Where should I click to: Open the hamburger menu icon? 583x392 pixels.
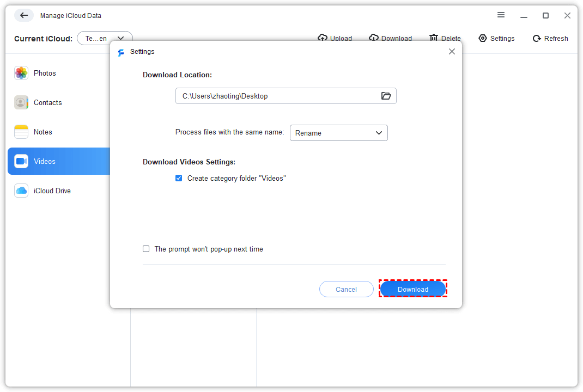tap(501, 15)
